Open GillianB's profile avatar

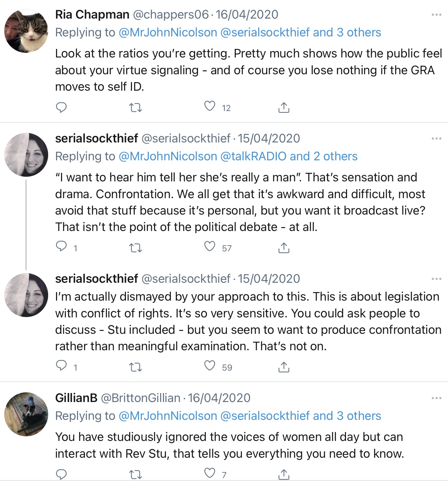(26, 415)
